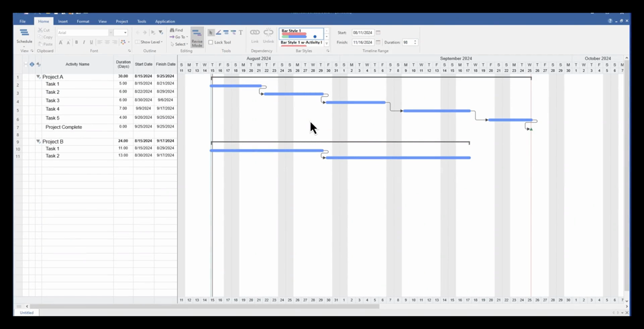Click the timeline Start date field
Screen dimensions: 644x329
click(363, 32)
